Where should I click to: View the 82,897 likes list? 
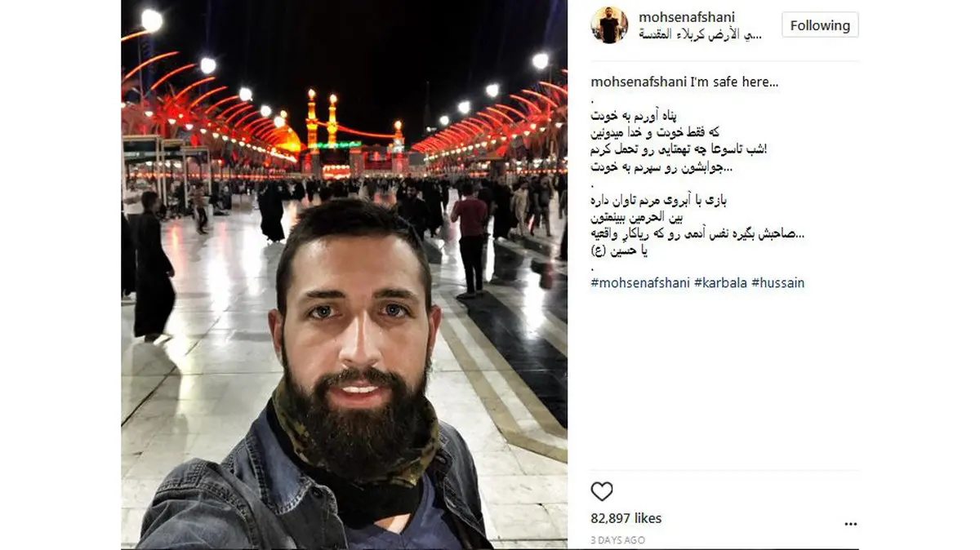coord(626,518)
